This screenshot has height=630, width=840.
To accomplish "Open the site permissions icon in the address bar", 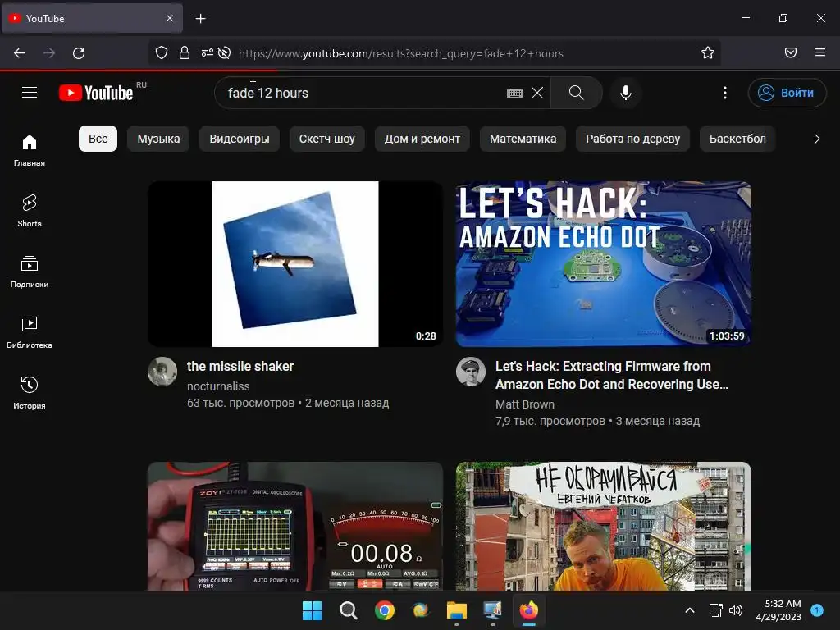I will 207,52.
